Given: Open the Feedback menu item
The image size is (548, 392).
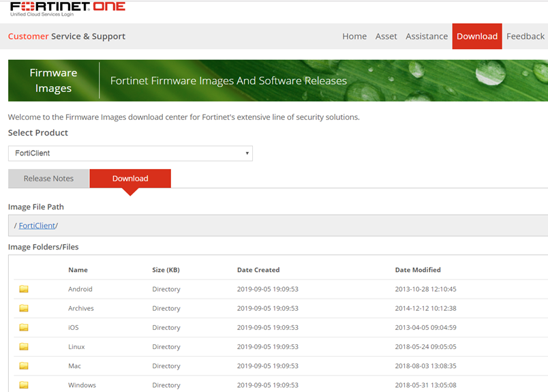Looking at the screenshot, I should coord(525,36).
